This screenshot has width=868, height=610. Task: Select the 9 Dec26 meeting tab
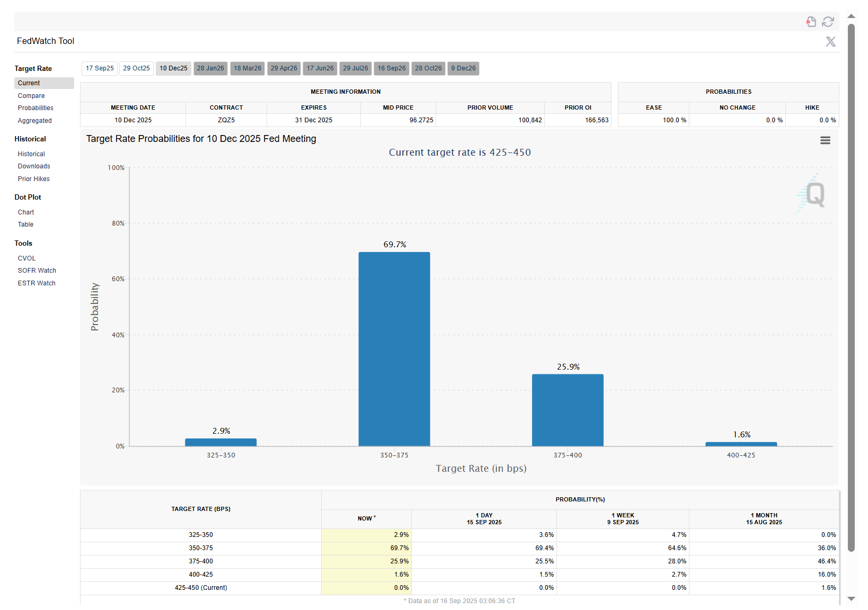point(463,68)
